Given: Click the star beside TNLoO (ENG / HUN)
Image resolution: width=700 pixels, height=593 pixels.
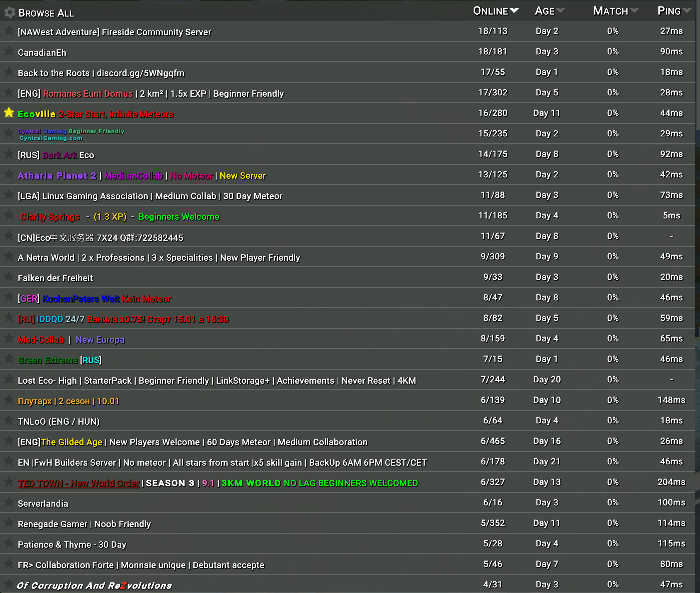Looking at the screenshot, I should point(8,420).
